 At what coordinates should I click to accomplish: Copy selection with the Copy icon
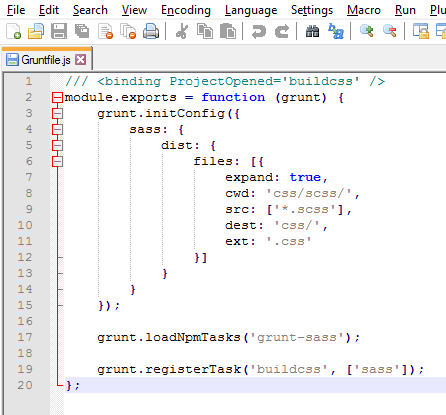(x=205, y=31)
